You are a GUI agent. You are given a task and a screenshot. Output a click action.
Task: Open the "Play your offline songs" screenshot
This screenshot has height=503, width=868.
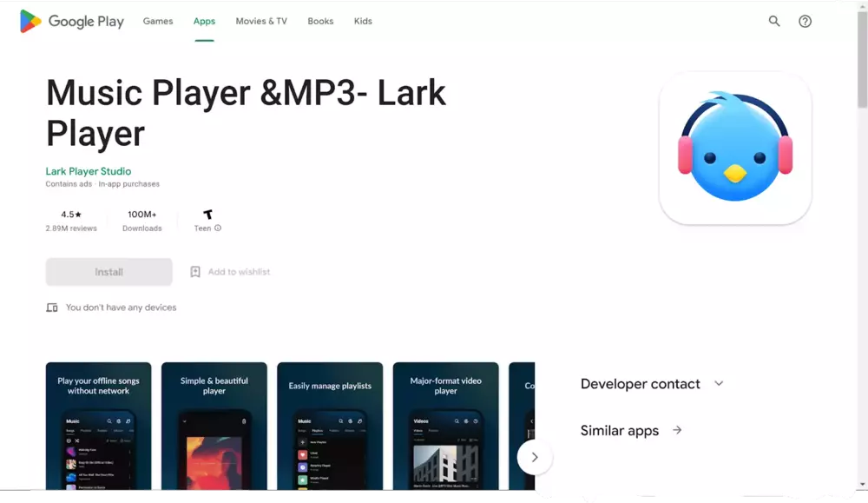pyautogui.click(x=99, y=426)
